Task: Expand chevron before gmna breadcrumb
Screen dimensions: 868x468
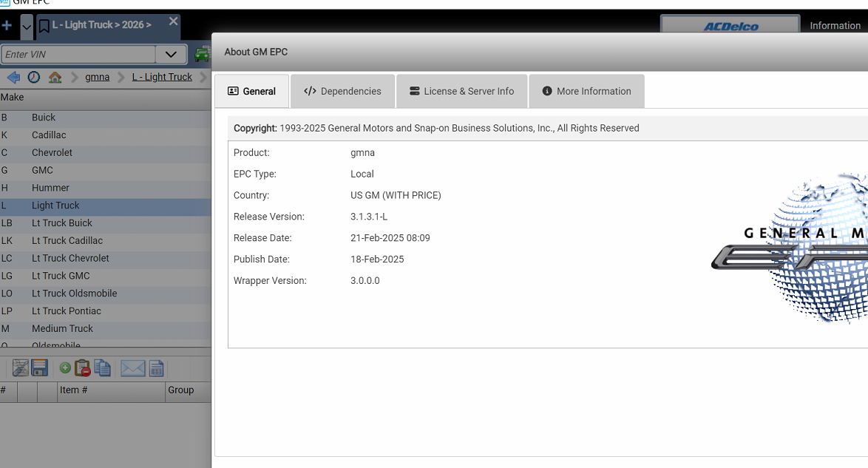Action: click(74, 77)
